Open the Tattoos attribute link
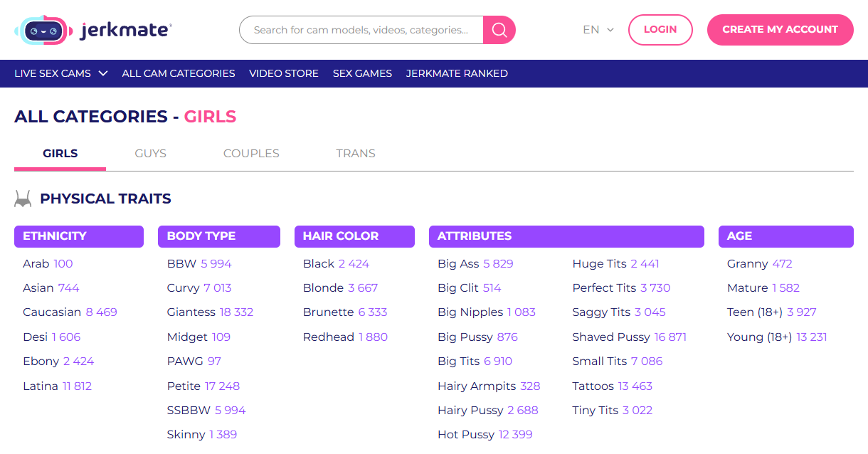 (593, 386)
